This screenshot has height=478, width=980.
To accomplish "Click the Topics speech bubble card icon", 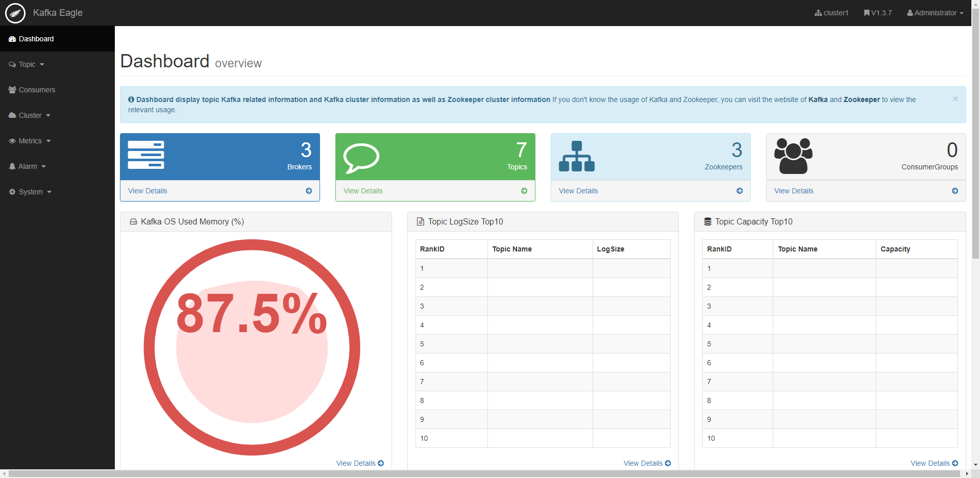I will coord(361,158).
